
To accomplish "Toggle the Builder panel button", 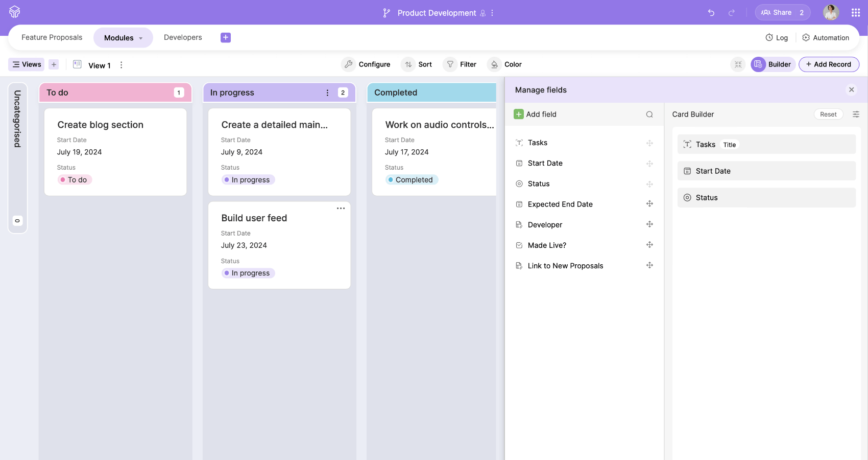I will click(x=773, y=64).
